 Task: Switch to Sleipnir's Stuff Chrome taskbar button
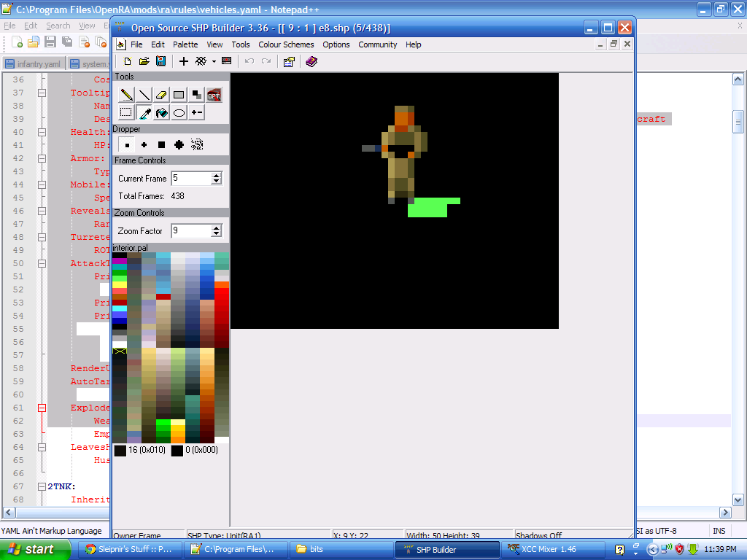click(x=130, y=550)
